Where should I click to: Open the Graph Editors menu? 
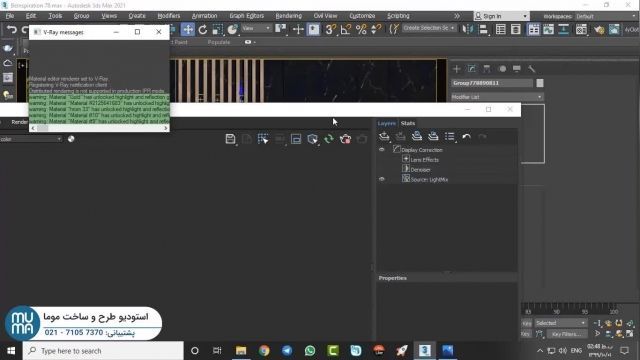point(247,16)
